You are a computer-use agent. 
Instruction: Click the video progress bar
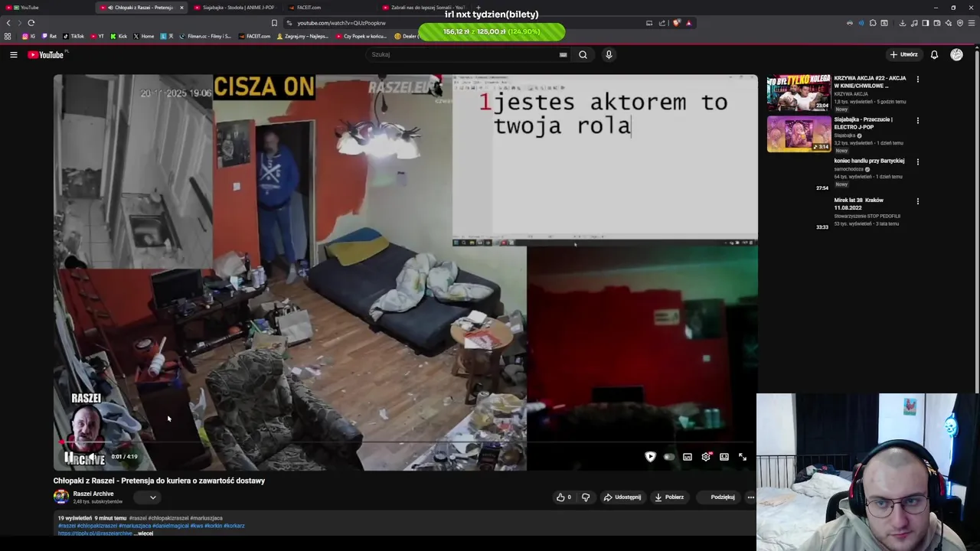pos(404,443)
